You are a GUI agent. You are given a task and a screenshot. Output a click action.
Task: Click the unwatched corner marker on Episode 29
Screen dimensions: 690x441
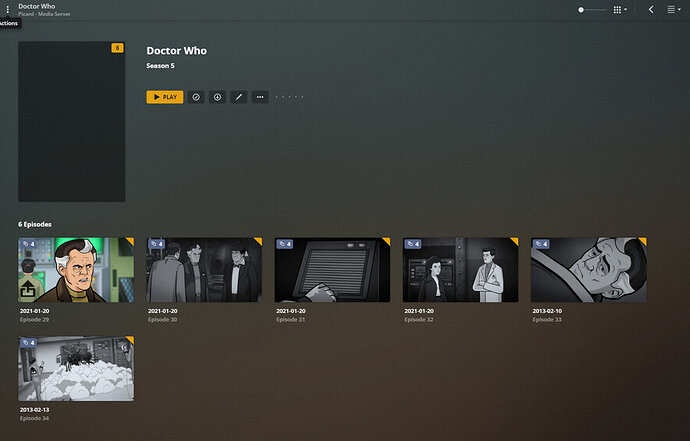coord(131,241)
